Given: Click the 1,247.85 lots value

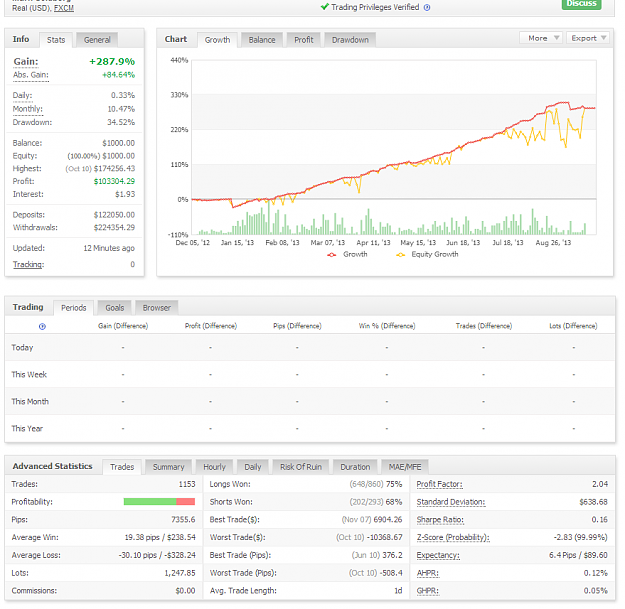Looking at the screenshot, I should click(x=180, y=574).
